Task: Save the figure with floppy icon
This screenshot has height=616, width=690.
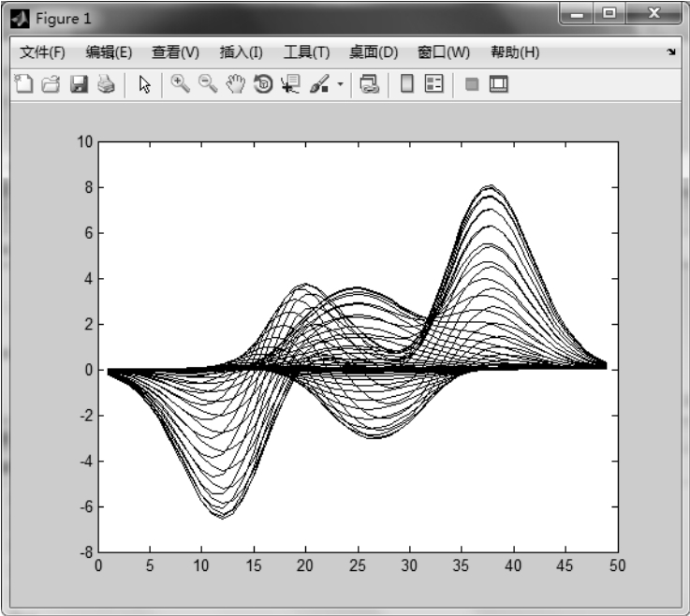Action: (79, 83)
